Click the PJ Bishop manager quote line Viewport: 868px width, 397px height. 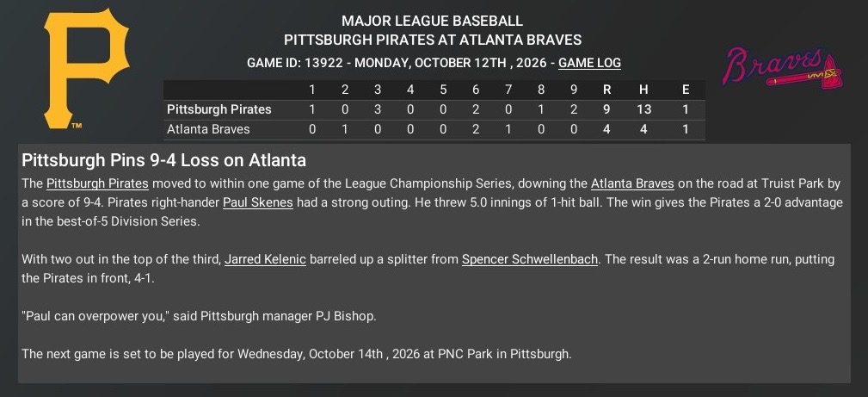pyautogui.click(x=199, y=316)
